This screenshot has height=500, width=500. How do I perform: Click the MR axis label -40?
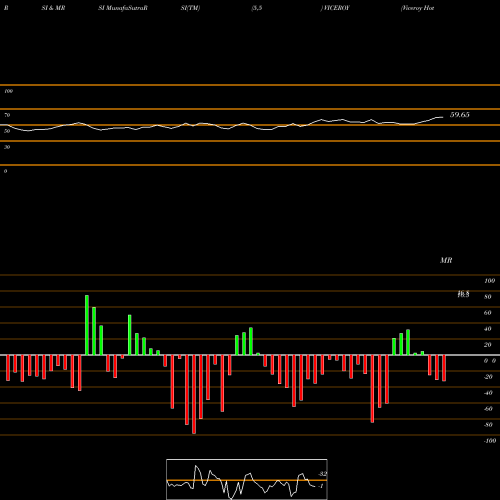488,393
